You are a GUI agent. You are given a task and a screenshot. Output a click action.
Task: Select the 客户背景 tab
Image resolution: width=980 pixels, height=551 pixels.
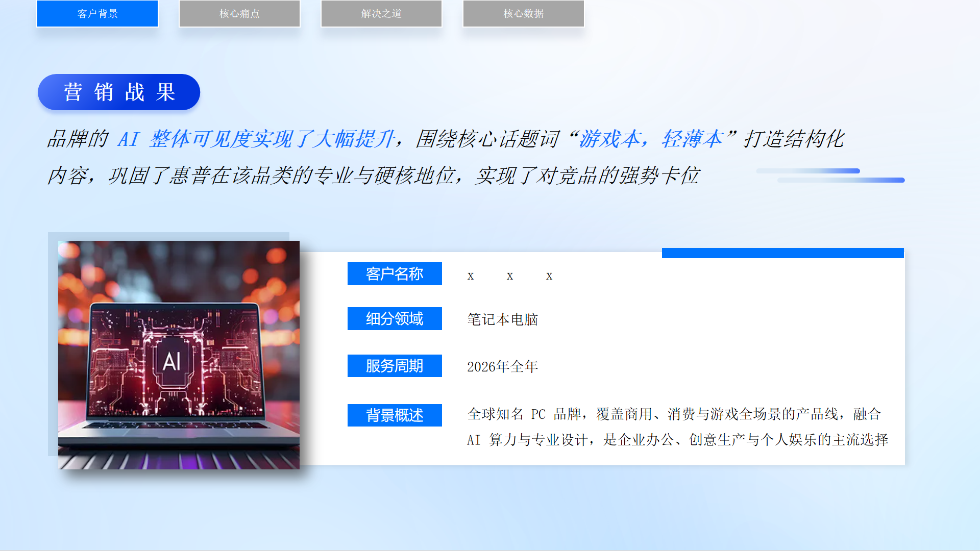pyautogui.click(x=97, y=14)
